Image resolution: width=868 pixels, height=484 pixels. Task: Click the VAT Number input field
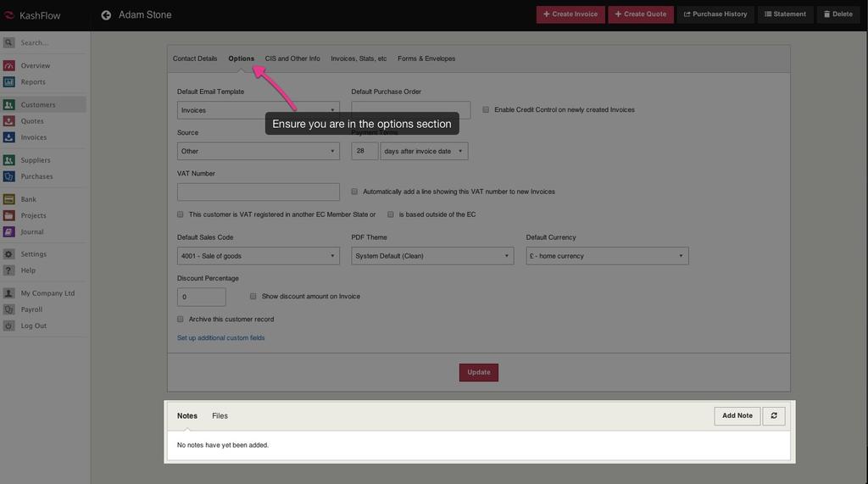click(x=258, y=192)
